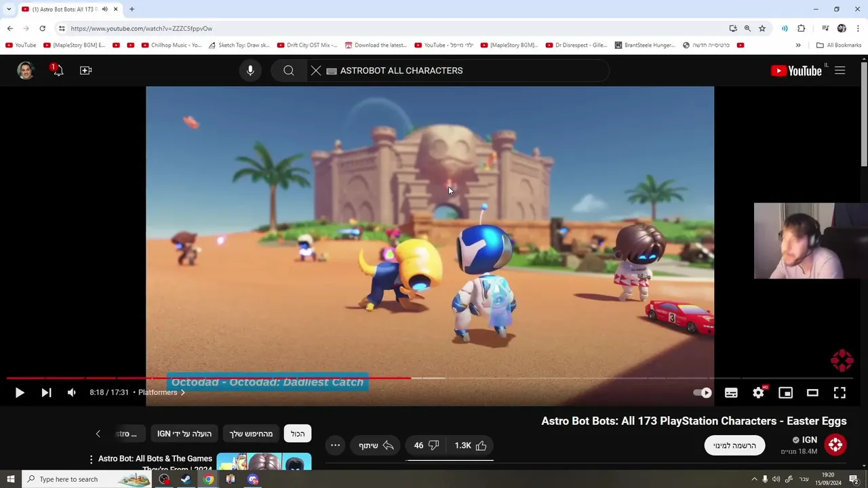Viewport: 868px width, 488px height.
Task: Clear the ASTROBOT ALL CHARACTERS search text
Action: click(x=316, y=70)
